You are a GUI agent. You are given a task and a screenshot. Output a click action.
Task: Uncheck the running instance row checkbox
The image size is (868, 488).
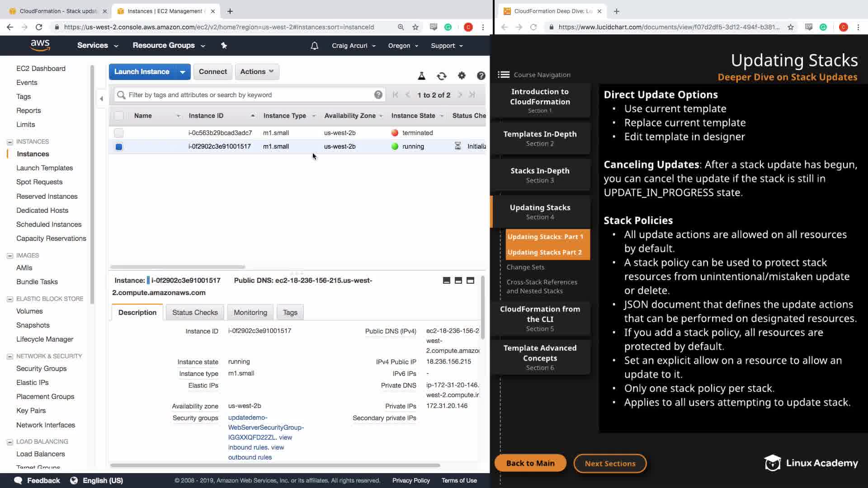click(119, 146)
